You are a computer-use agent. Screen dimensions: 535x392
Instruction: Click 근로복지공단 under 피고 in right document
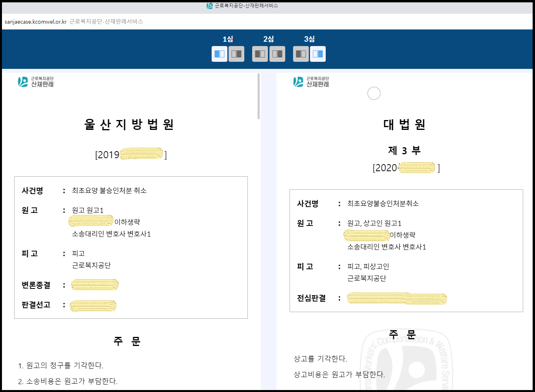[x=367, y=278]
